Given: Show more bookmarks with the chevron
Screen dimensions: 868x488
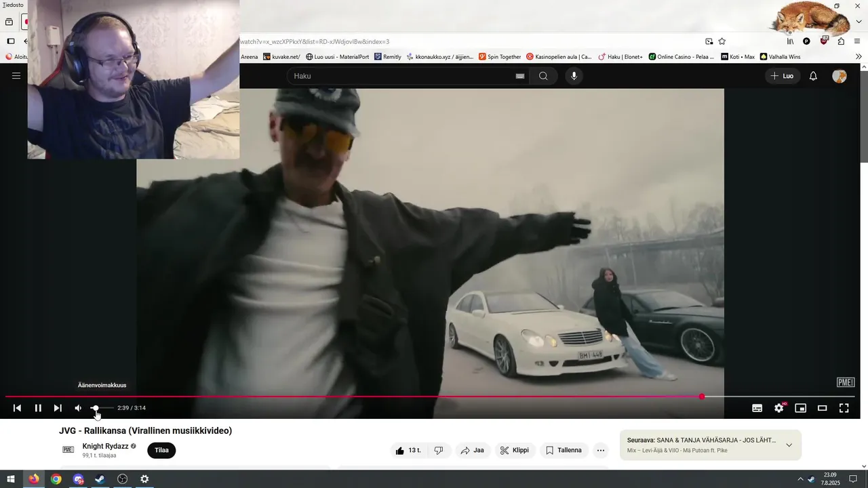Looking at the screenshot, I should 859,57.
